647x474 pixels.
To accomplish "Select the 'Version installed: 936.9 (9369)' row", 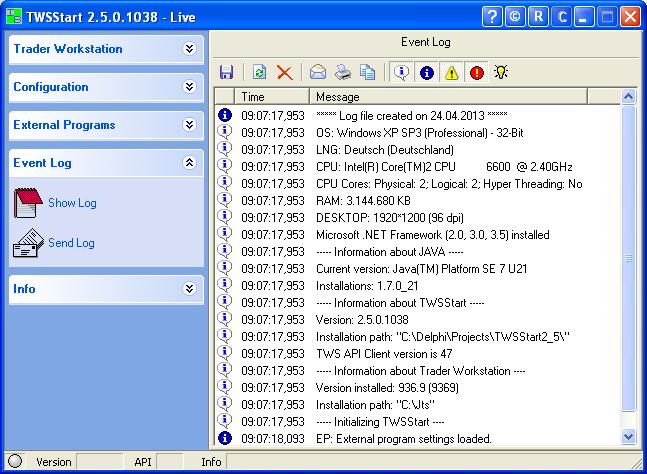I will point(417,388).
